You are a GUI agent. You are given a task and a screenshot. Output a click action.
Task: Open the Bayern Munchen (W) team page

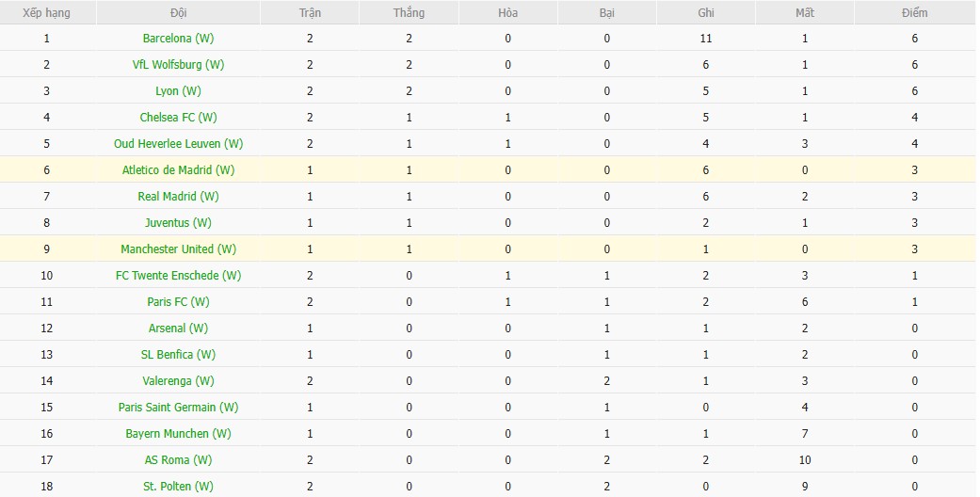tap(178, 434)
